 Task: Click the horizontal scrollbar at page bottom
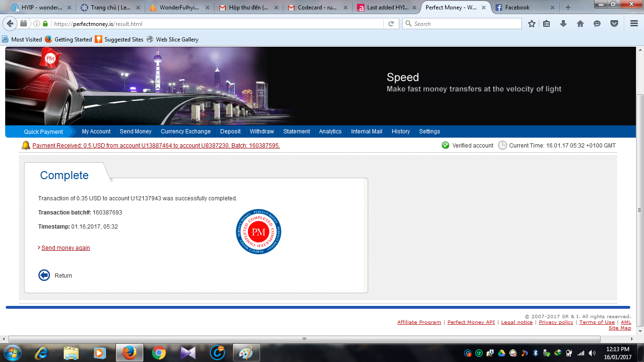point(305,339)
